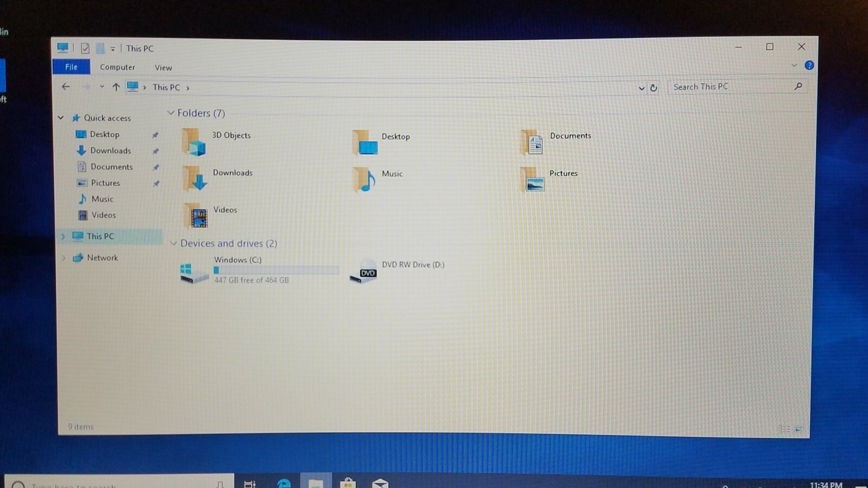Image resolution: width=868 pixels, height=488 pixels.
Task: Switch to the Computer ribbon tab
Action: click(117, 67)
